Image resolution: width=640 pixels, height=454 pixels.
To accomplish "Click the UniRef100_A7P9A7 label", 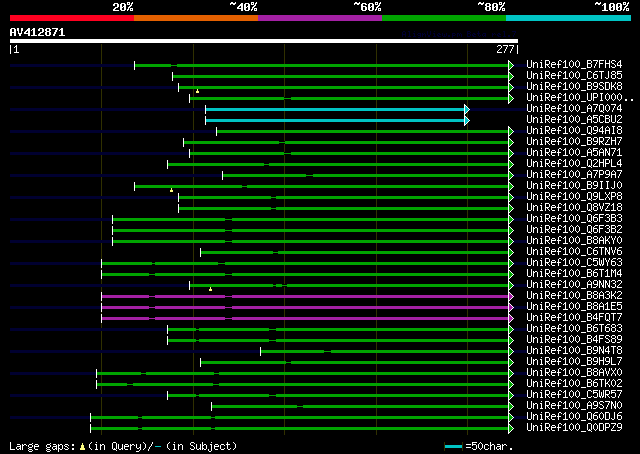I will coord(574,175).
